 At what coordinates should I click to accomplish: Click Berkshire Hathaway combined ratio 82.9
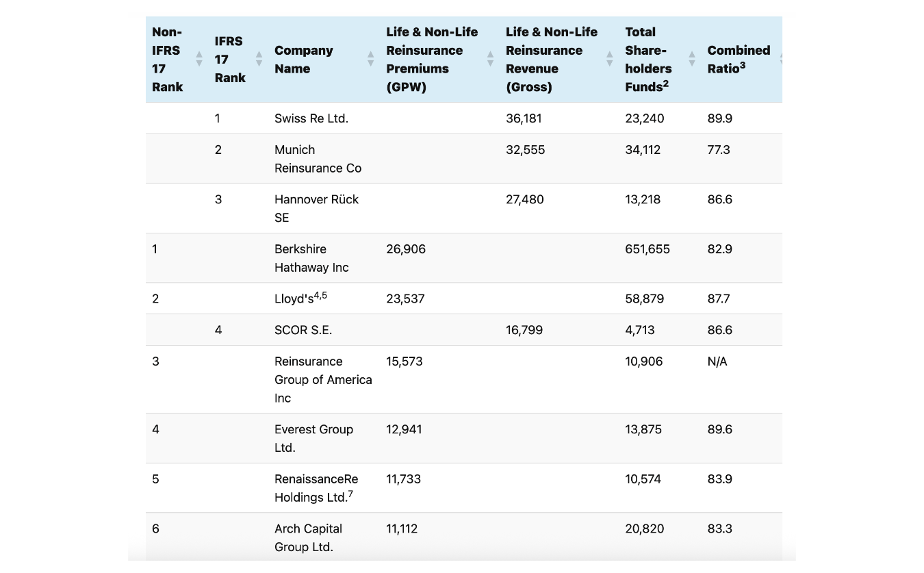point(720,249)
